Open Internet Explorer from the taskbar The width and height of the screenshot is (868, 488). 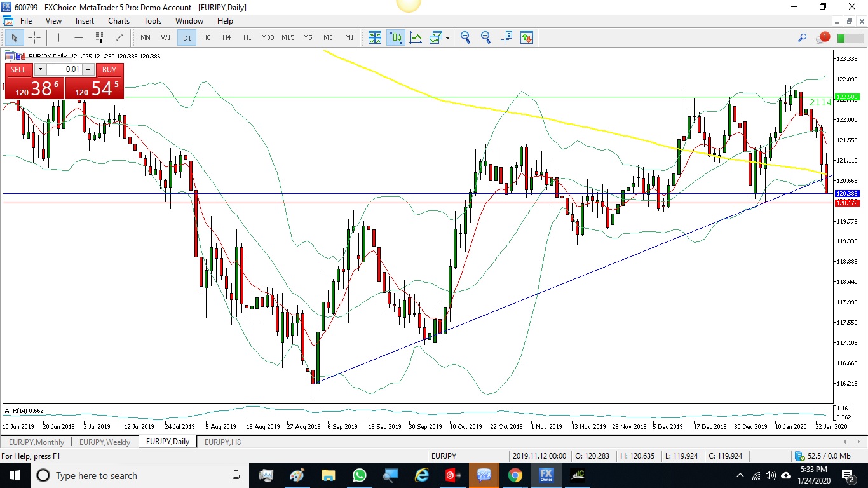421,475
